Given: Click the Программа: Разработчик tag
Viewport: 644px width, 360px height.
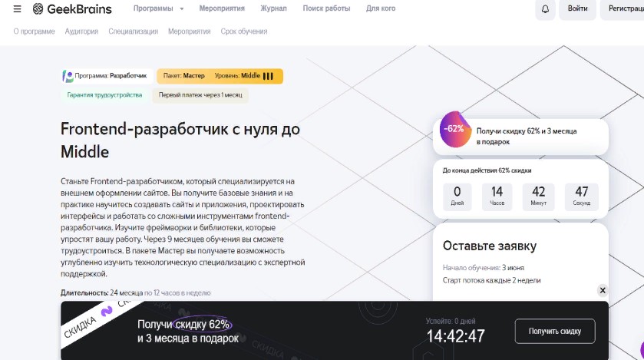Looking at the screenshot, I should coord(107,76).
